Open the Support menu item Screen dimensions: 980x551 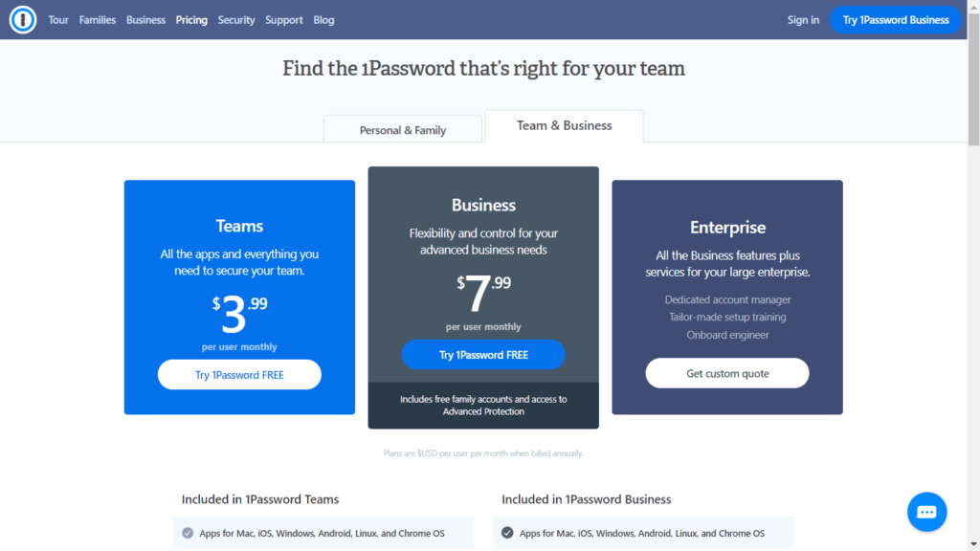click(x=283, y=19)
